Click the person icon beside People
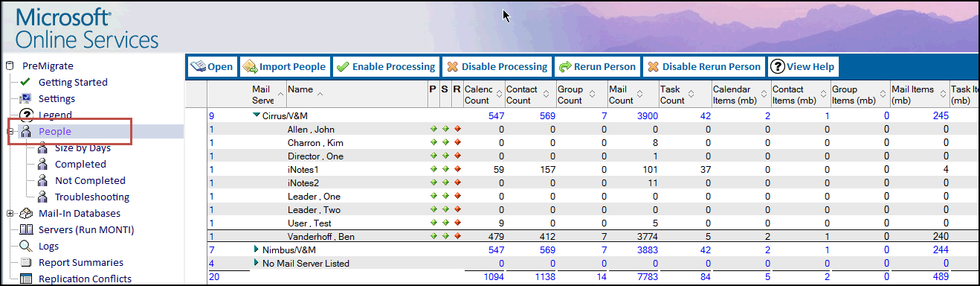The width and height of the screenshot is (980, 286). tap(26, 131)
